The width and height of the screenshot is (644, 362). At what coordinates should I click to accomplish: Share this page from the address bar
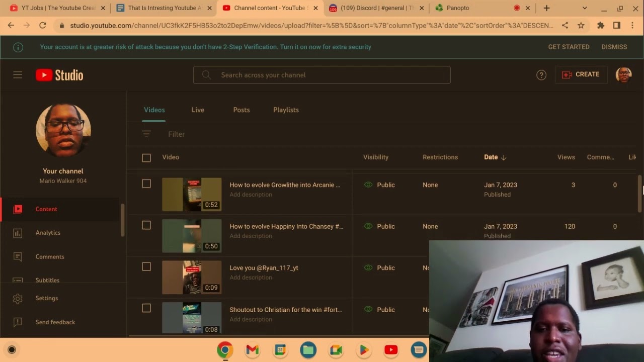[565, 25]
